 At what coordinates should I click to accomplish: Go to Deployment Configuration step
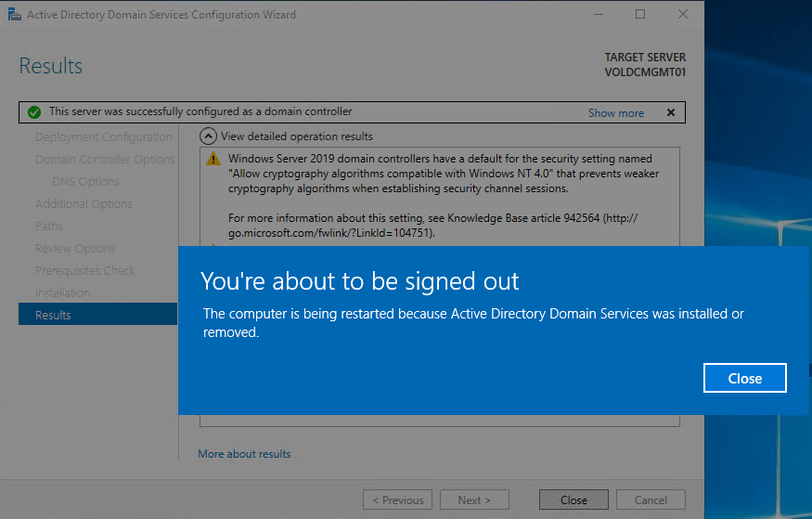pyautogui.click(x=103, y=137)
